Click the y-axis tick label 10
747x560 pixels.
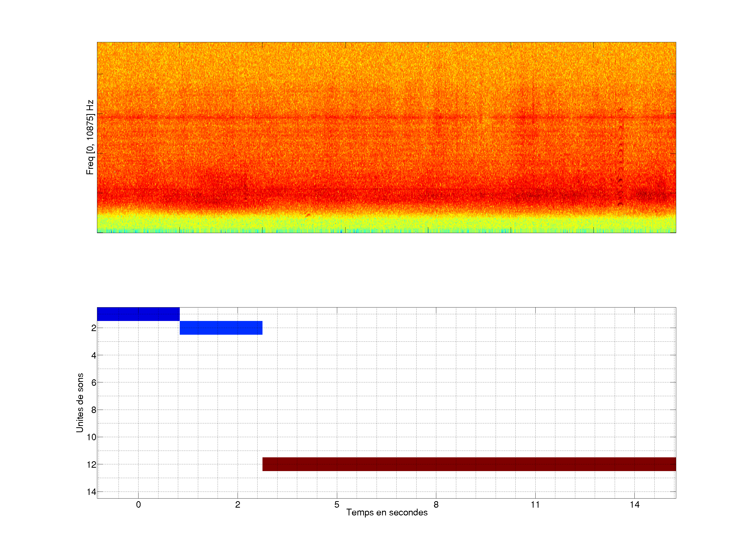pyautogui.click(x=92, y=437)
